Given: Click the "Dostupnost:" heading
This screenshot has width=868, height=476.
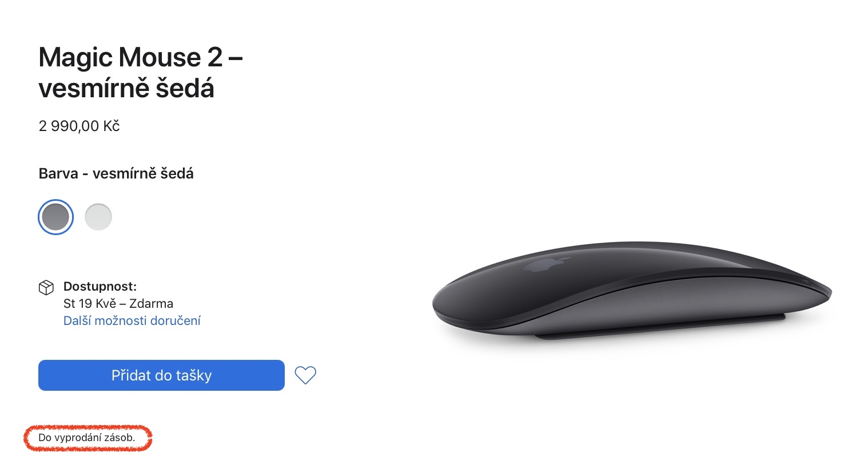Looking at the screenshot, I should 100,286.
